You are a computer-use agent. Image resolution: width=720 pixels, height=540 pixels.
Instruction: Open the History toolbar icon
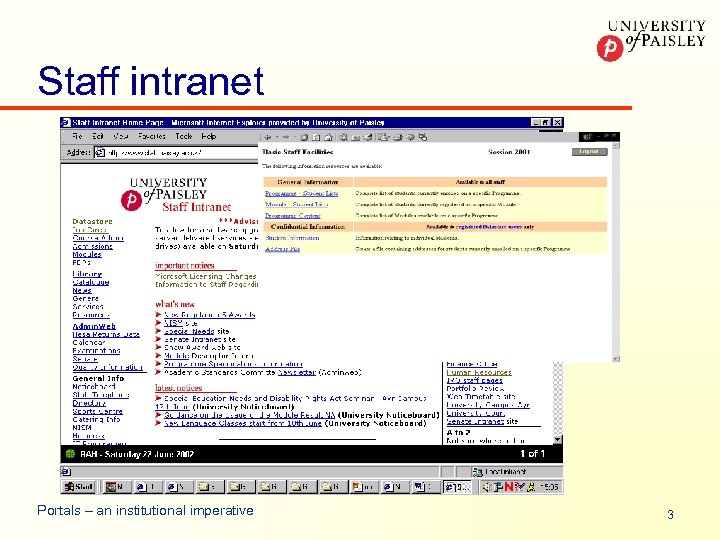(368, 137)
